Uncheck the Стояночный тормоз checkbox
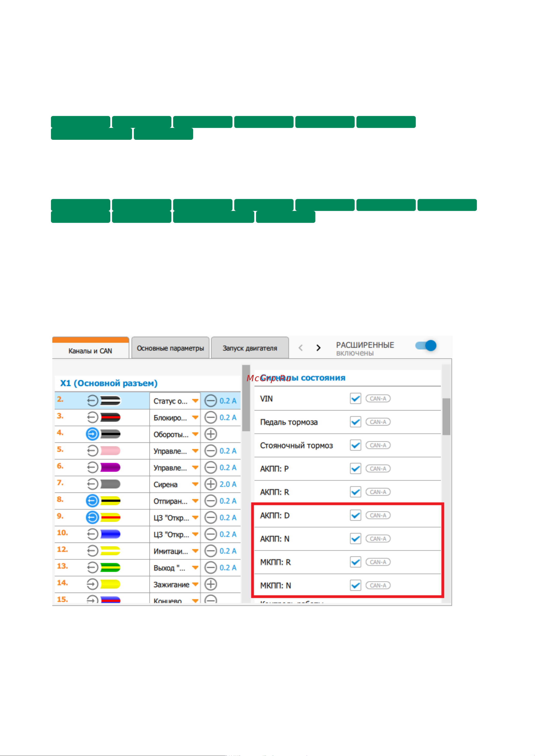Image resolution: width=535 pixels, height=756 pixels. (x=355, y=445)
